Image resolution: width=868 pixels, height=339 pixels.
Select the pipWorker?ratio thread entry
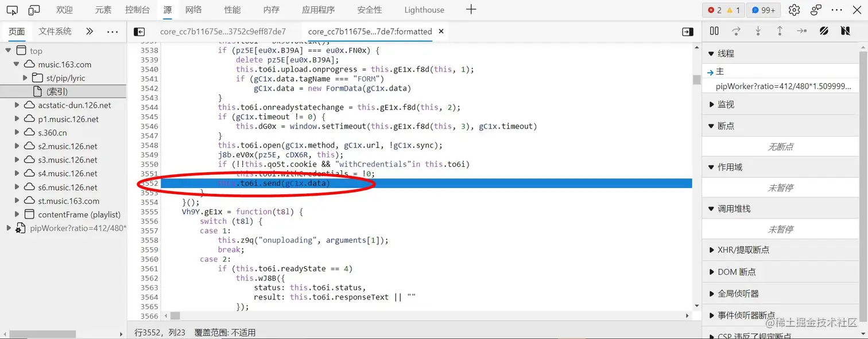coord(781,86)
